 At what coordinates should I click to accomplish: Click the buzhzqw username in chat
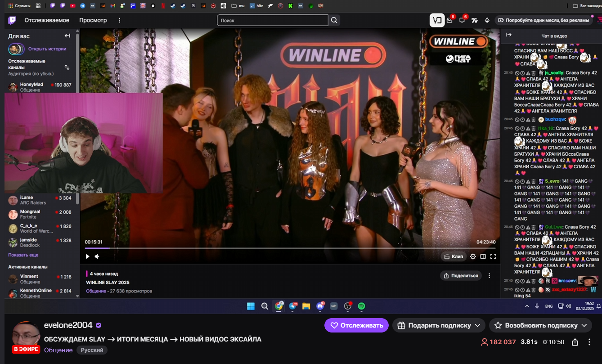point(555,120)
